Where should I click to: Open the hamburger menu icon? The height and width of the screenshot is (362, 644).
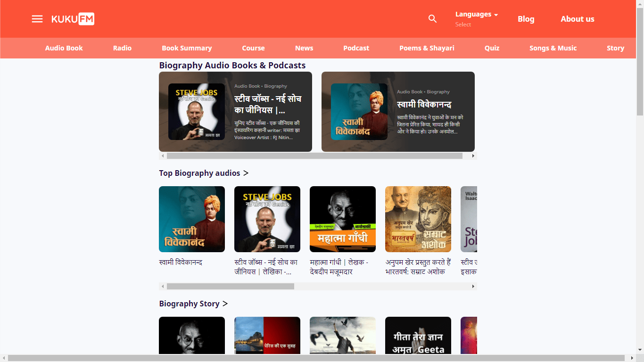(37, 19)
